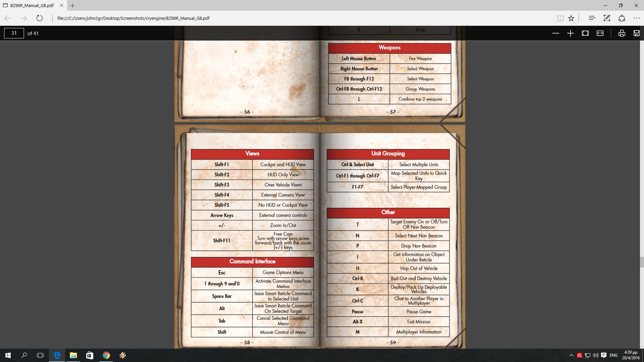Image resolution: width=644 pixels, height=362 pixels.
Task: Click the zoom in plus icon
Action: [x=571, y=33]
